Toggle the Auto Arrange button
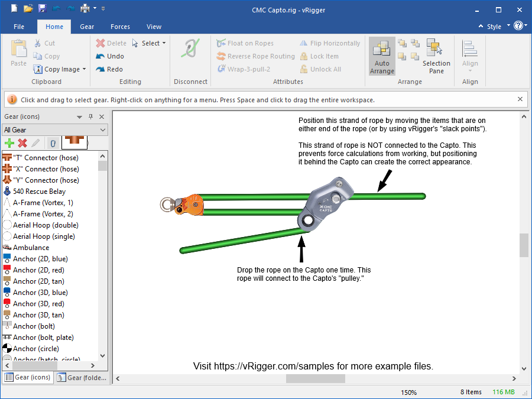The width and height of the screenshot is (532, 399). point(382,56)
